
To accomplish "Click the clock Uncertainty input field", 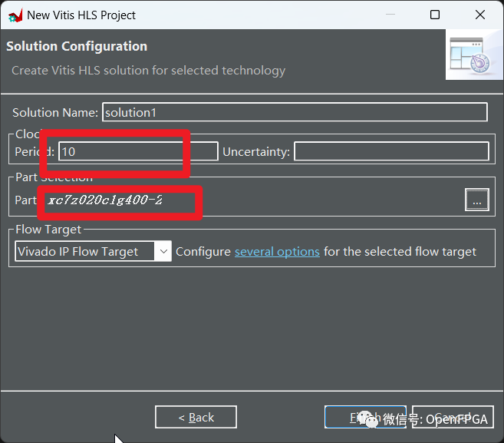I will click(x=391, y=151).
